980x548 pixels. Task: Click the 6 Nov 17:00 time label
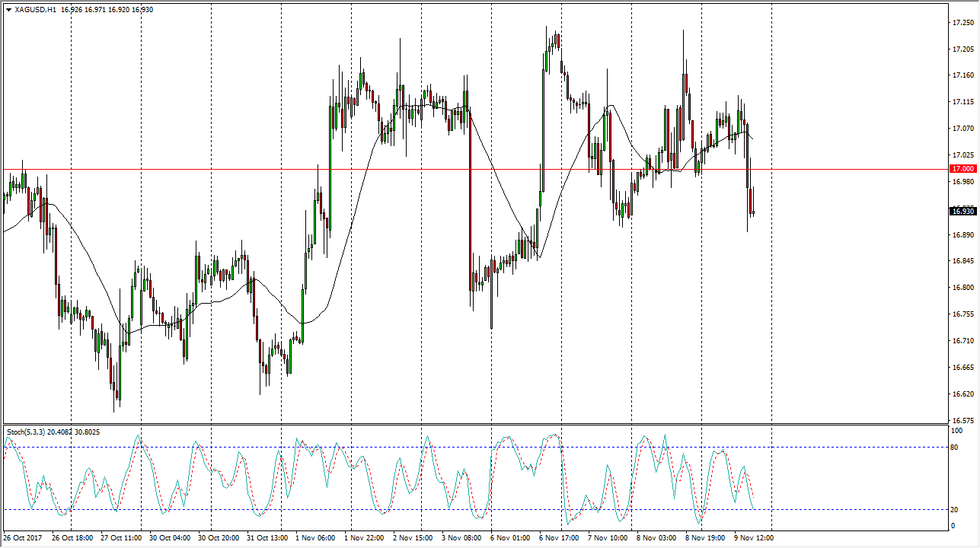[557, 538]
